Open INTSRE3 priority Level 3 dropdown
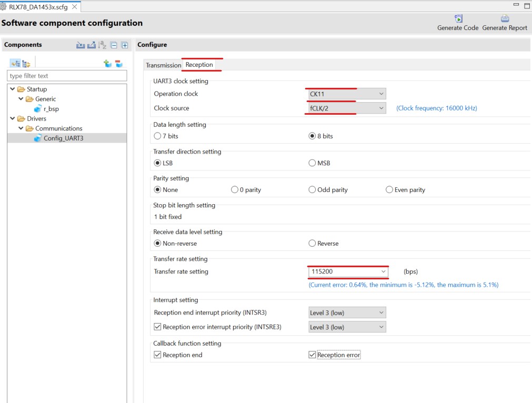Screen dimensions: 532x403 tap(347, 327)
